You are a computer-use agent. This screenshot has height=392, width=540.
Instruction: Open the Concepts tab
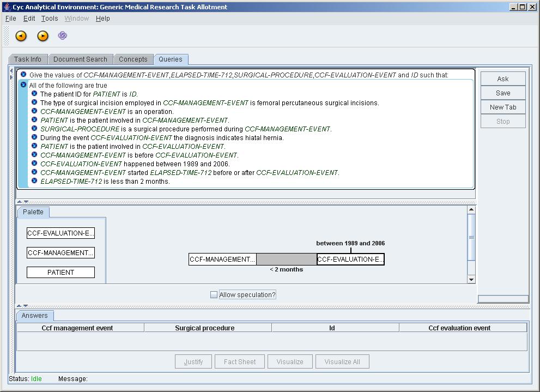(133, 59)
